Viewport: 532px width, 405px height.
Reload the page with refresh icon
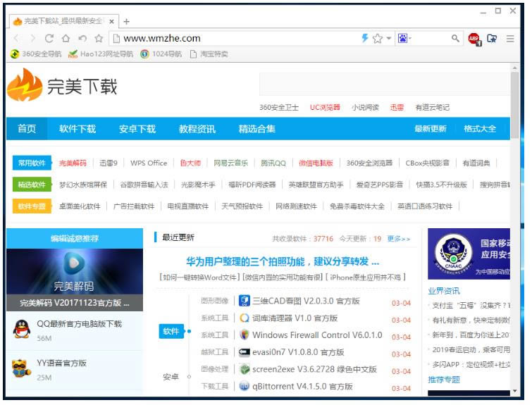(x=49, y=39)
